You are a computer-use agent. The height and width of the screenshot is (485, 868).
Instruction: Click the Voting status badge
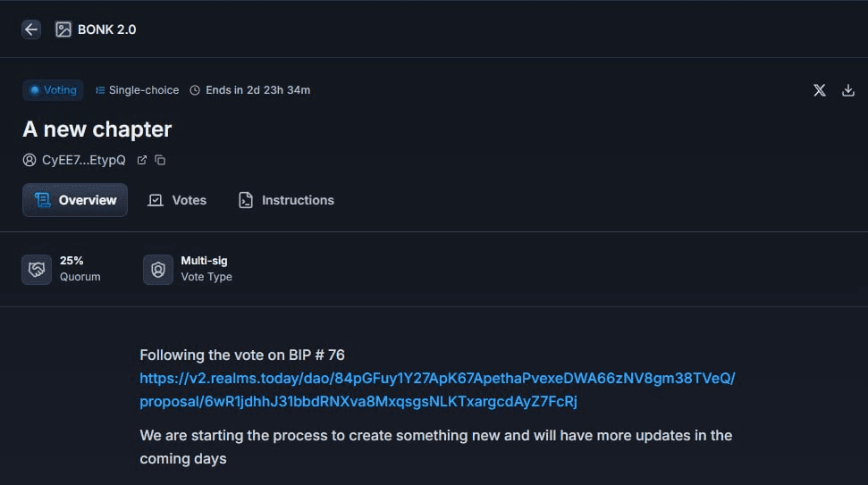53,90
